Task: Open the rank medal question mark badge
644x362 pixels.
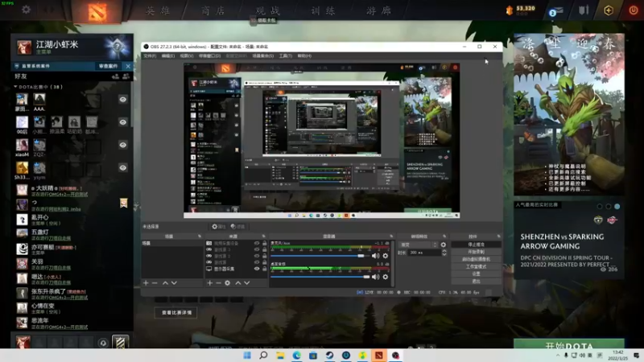Action: click(117, 47)
